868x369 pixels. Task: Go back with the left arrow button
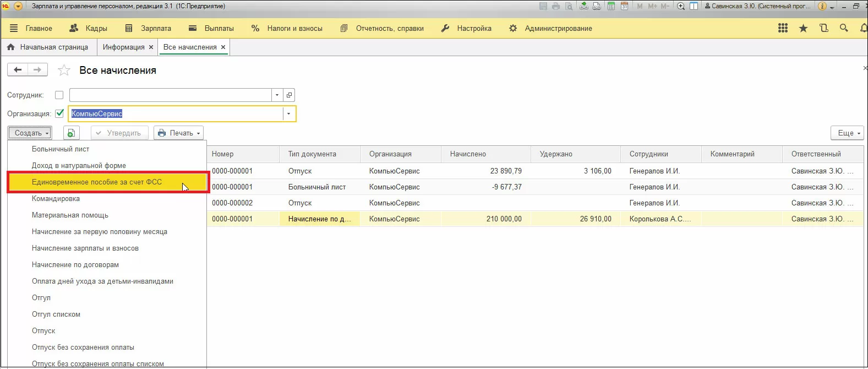pyautogui.click(x=18, y=70)
